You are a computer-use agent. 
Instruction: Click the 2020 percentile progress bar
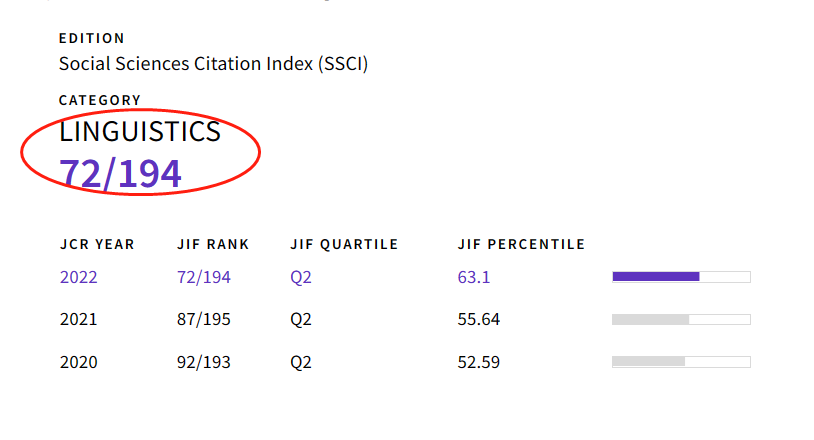[681, 361]
